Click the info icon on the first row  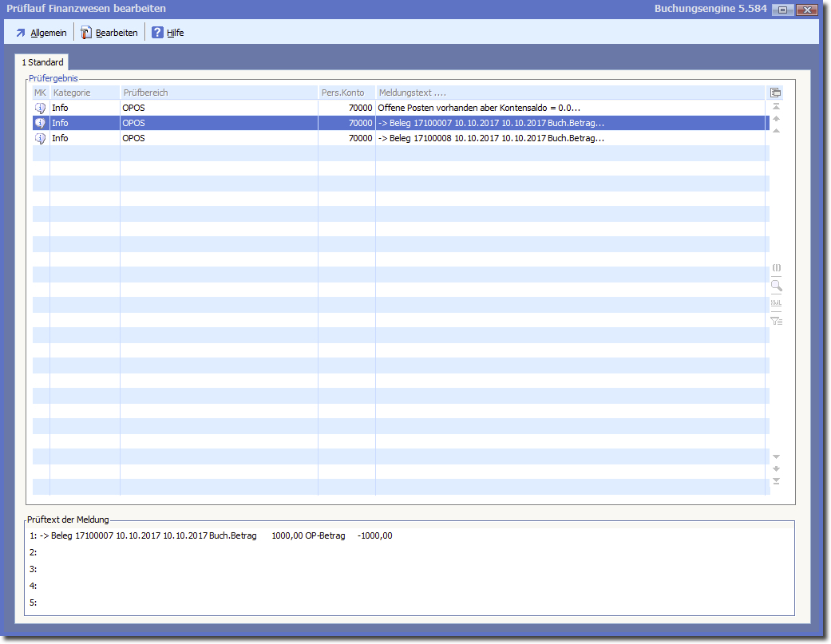pos(41,108)
